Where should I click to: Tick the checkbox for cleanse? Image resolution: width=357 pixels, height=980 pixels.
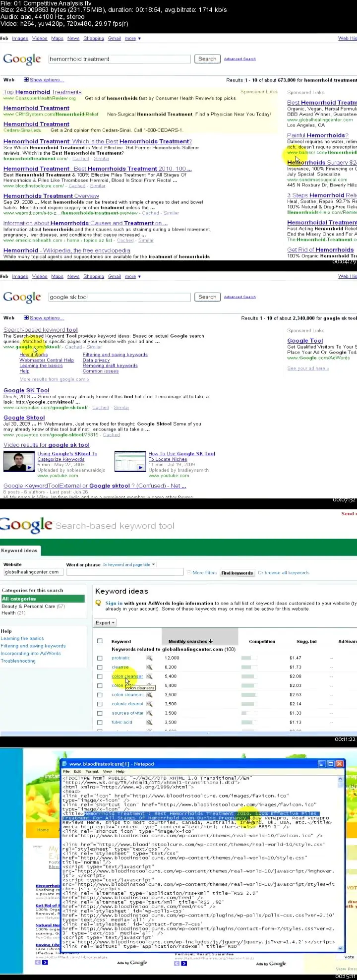(100, 667)
